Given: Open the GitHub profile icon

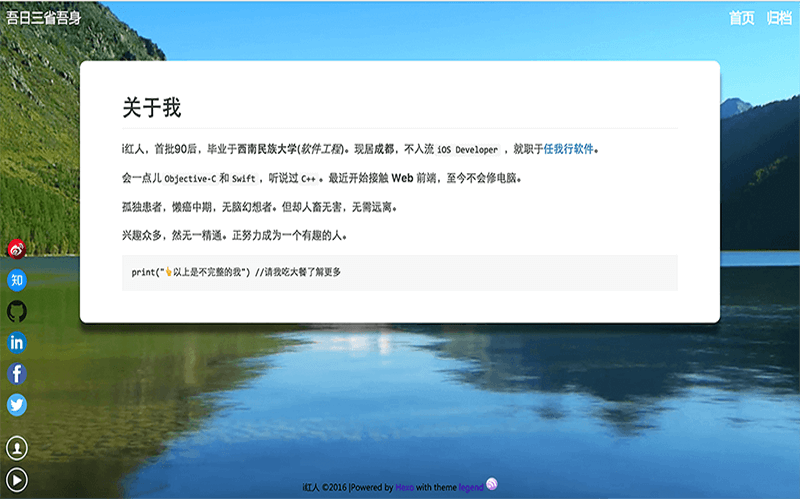Looking at the screenshot, I should point(17,311).
